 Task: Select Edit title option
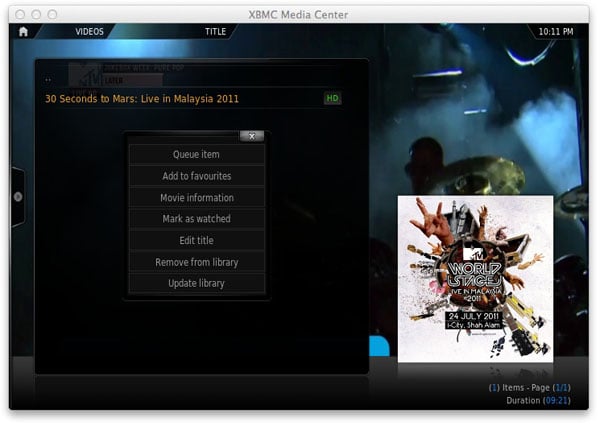[x=196, y=240]
